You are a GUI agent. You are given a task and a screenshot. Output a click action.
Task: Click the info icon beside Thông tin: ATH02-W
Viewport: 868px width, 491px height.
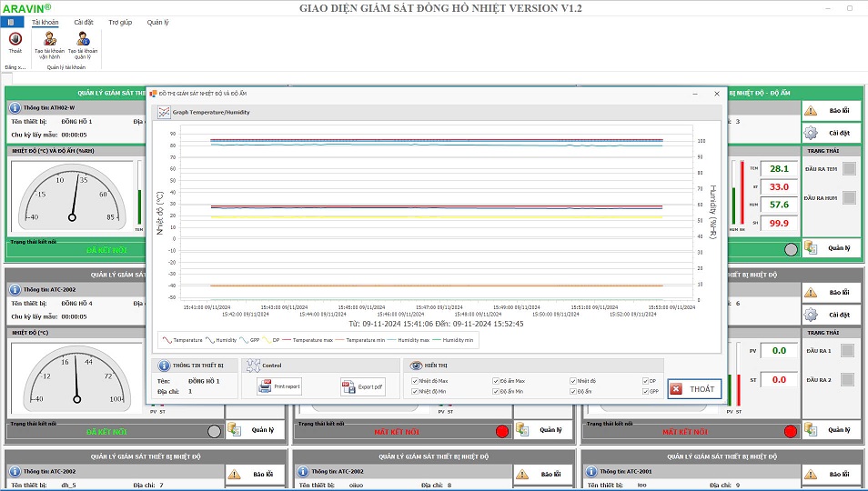(x=15, y=107)
